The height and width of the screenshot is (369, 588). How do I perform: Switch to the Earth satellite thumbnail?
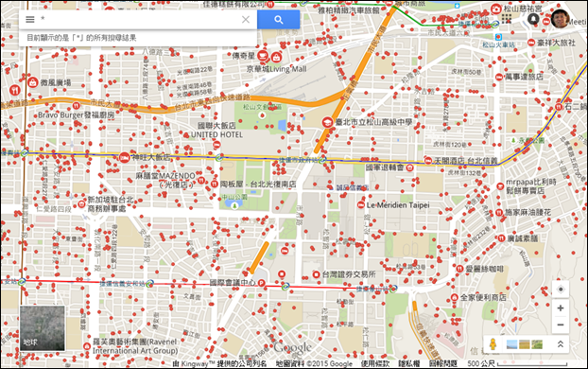(42, 328)
